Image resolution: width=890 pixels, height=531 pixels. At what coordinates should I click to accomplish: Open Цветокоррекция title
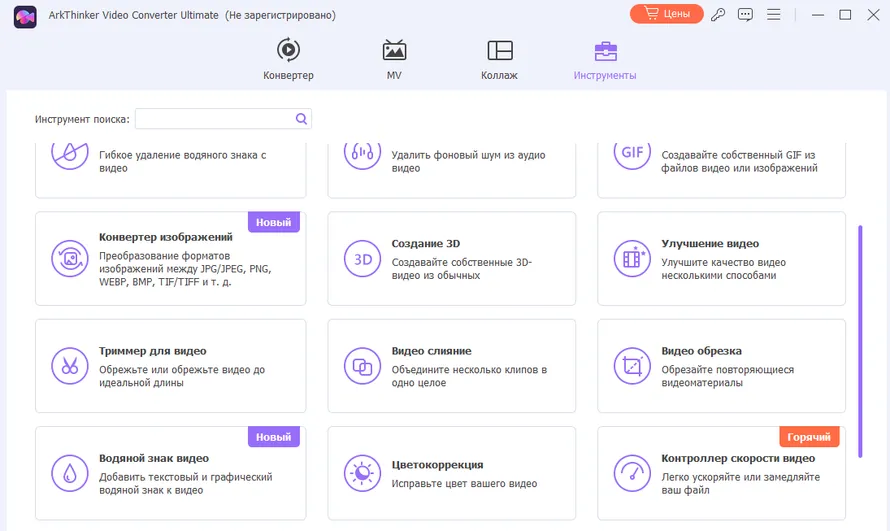tap(438, 465)
